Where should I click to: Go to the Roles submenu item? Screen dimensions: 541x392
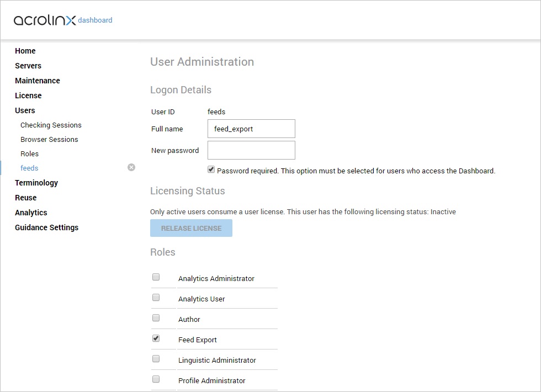click(x=29, y=153)
